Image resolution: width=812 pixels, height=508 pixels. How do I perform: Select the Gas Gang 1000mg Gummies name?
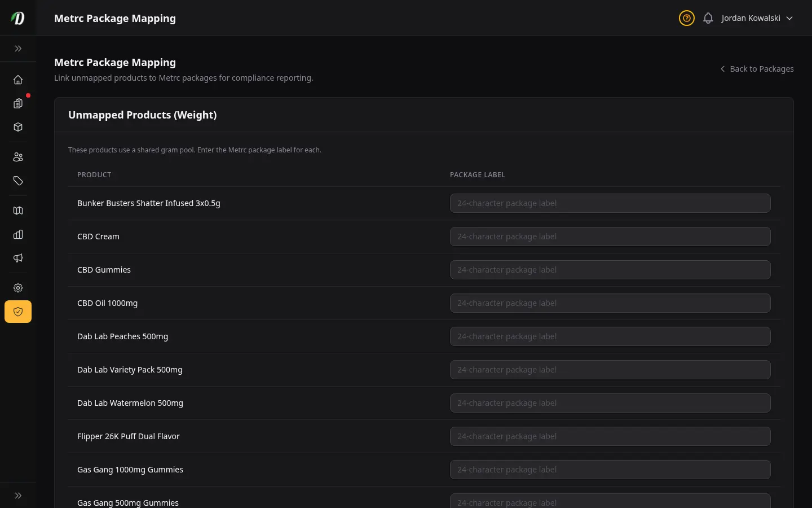[130, 470]
